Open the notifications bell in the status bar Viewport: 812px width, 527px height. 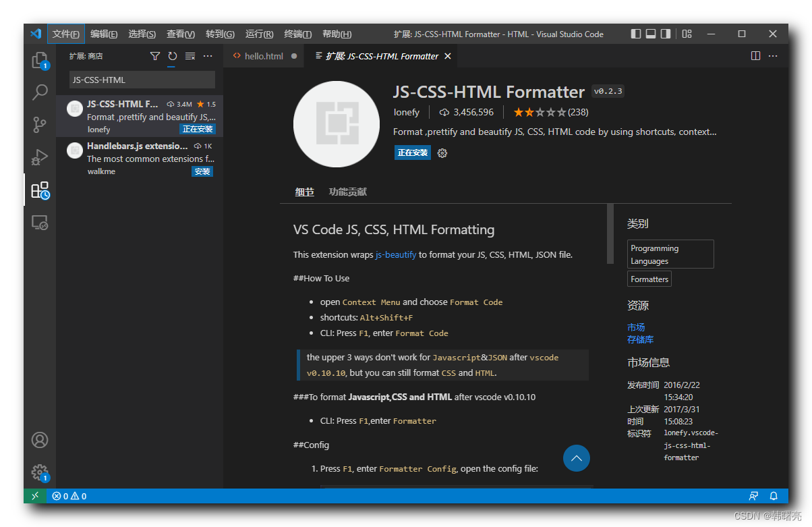[773, 496]
